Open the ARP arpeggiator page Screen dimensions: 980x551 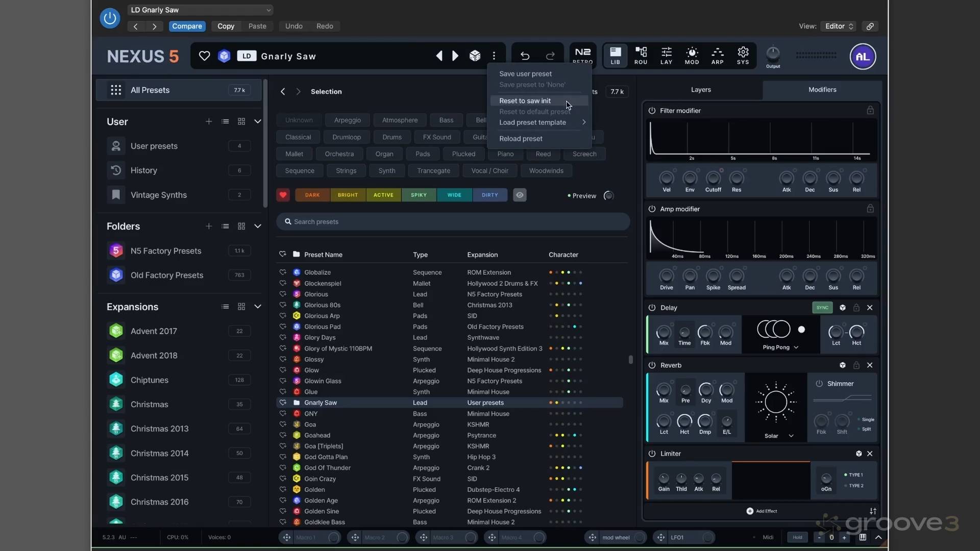(717, 56)
